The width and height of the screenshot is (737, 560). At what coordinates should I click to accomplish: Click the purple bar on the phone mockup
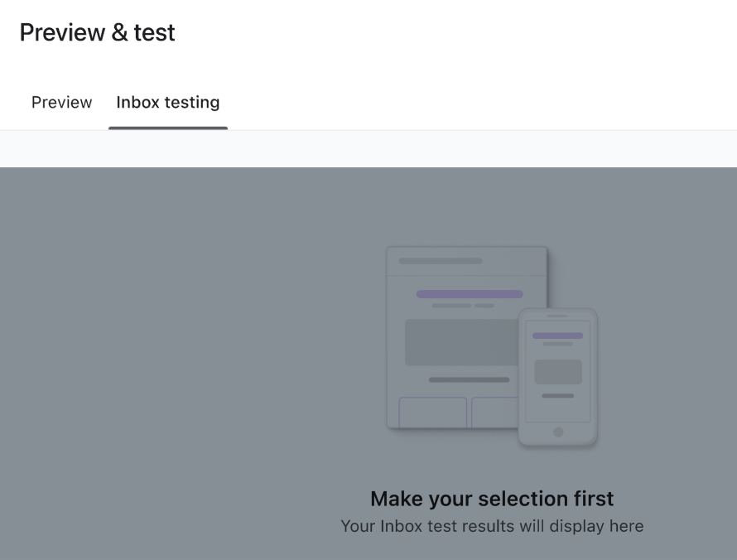[557, 336]
